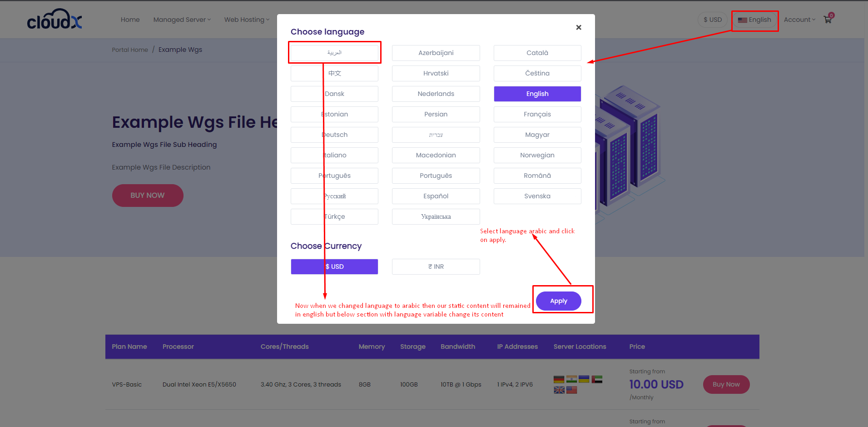Image resolution: width=868 pixels, height=427 pixels.
Task: Click the cloudX logo
Action: pyautogui.click(x=55, y=20)
